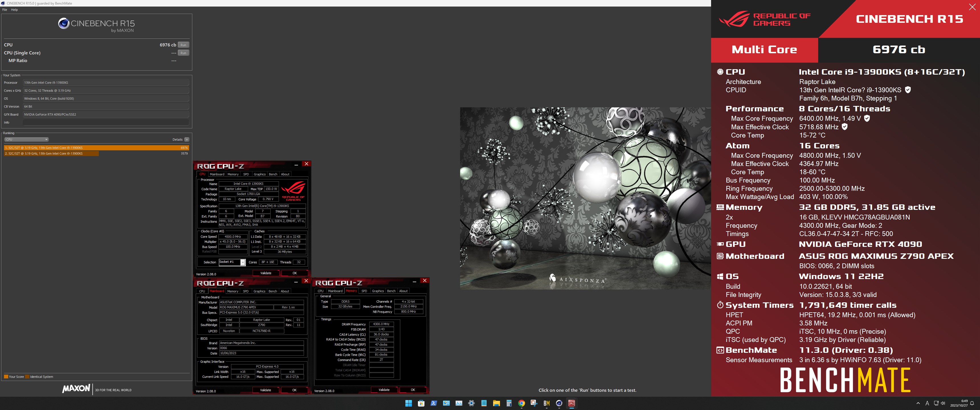Click Validate in Mainboard CPU-Z window
The image size is (980, 410).
[x=265, y=390]
